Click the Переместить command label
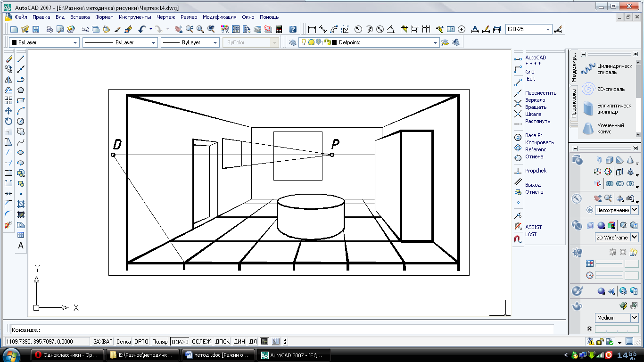644x362 pixels. coord(541,93)
